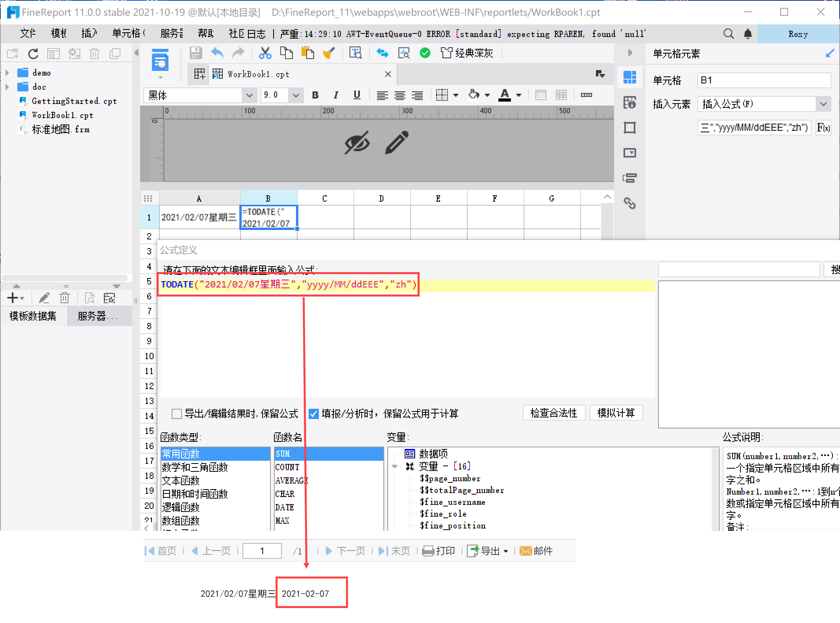Viewport: 840px width, 623px height.
Task: Click the 模拟计算 button
Action: pyautogui.click(x=616, y=413)
